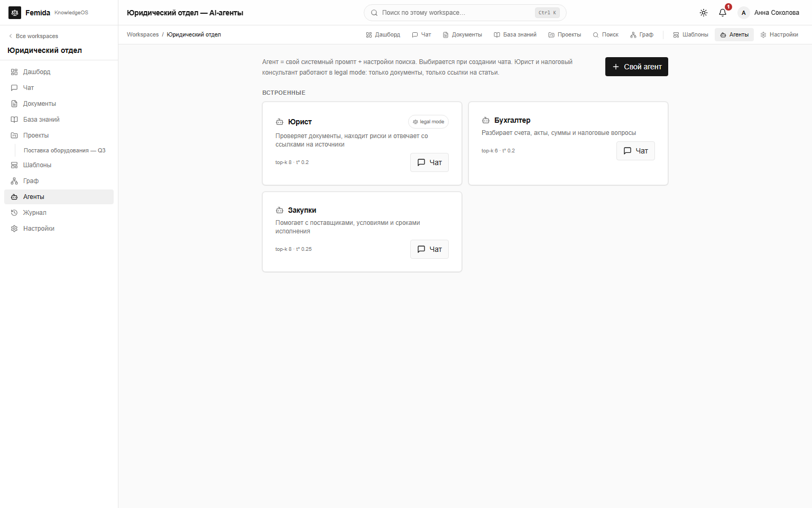Click the Анна Соколова user name

pos(777,13)
